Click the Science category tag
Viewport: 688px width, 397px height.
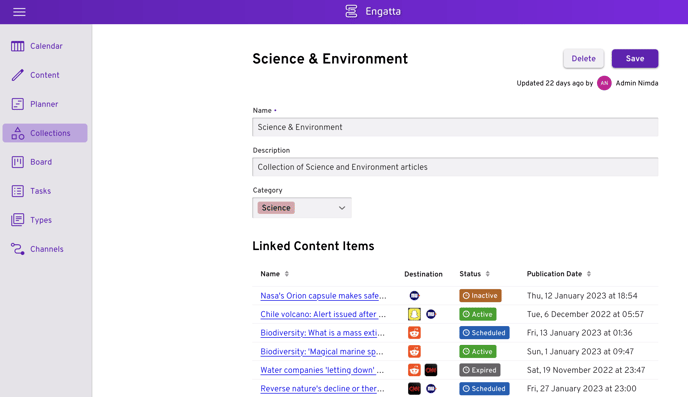click(276, 208)
